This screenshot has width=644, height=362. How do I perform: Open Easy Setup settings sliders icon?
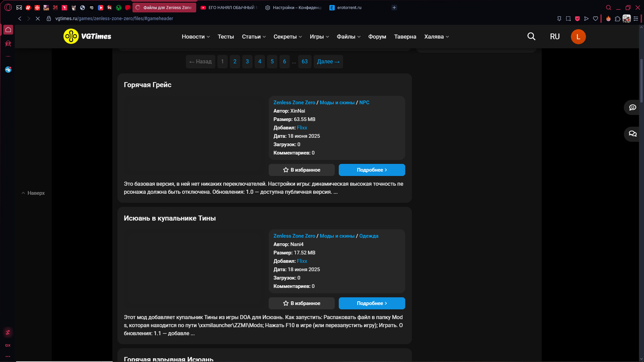pos(636,19)
